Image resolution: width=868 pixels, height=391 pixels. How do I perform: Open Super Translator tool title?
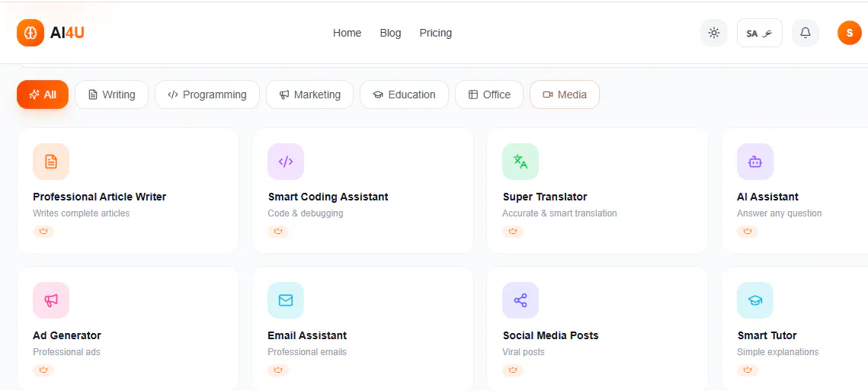545,197
